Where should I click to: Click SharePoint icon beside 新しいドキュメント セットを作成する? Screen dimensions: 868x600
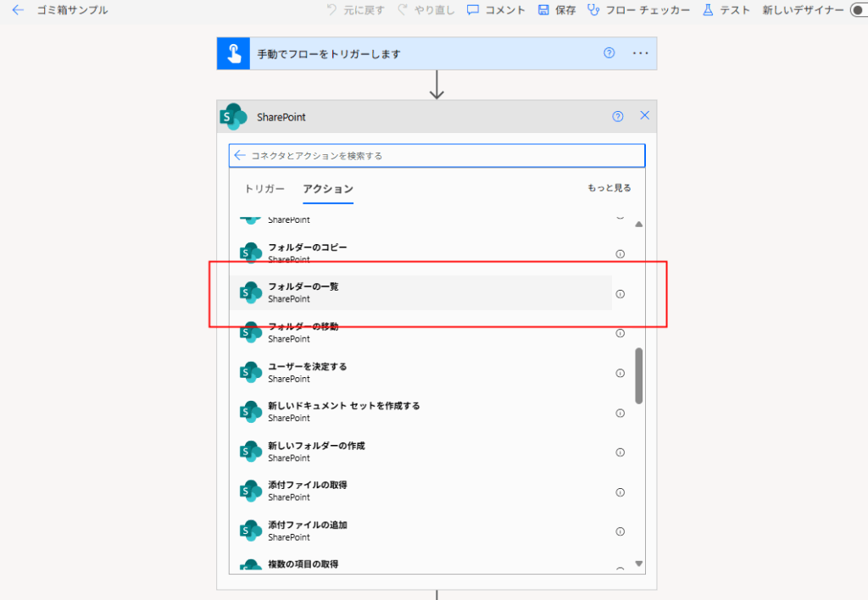251,412
